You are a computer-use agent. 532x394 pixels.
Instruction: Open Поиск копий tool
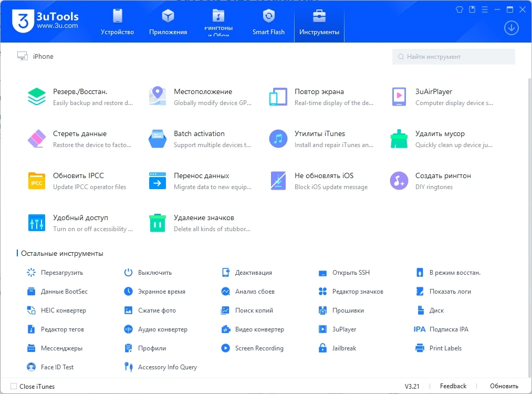click(x=247, y=310)
